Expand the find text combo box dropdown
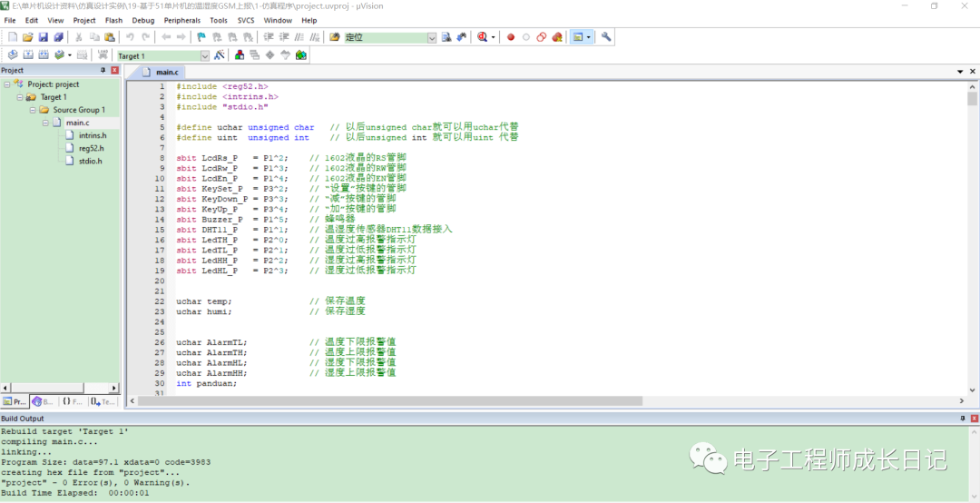The image size is (980, 503). pos(432,38)
